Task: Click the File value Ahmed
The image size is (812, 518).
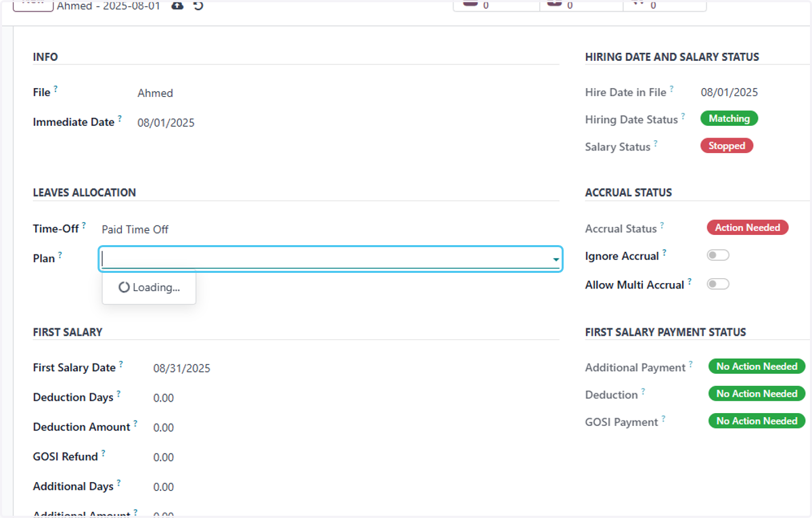Action: pos(155,93)
